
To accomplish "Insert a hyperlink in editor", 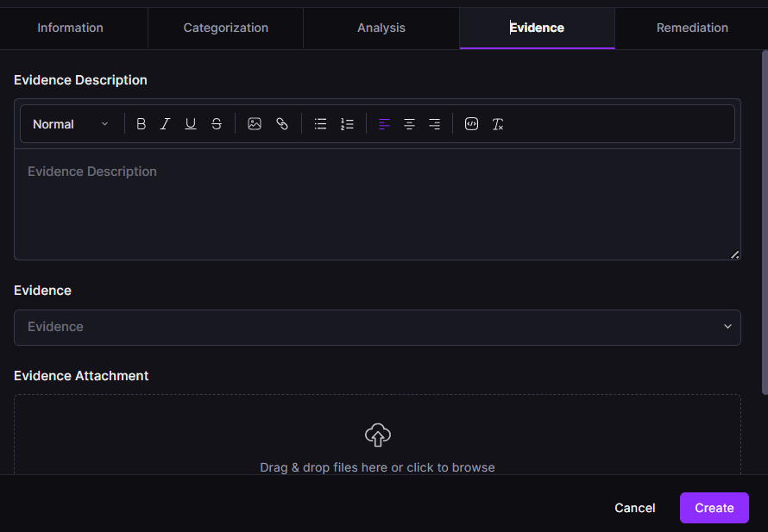I will tap(281, 124).
